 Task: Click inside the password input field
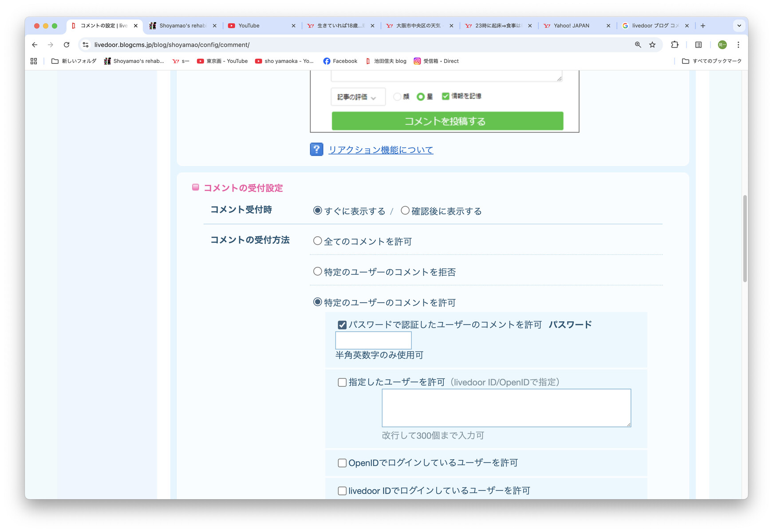(x=373, y=340)
